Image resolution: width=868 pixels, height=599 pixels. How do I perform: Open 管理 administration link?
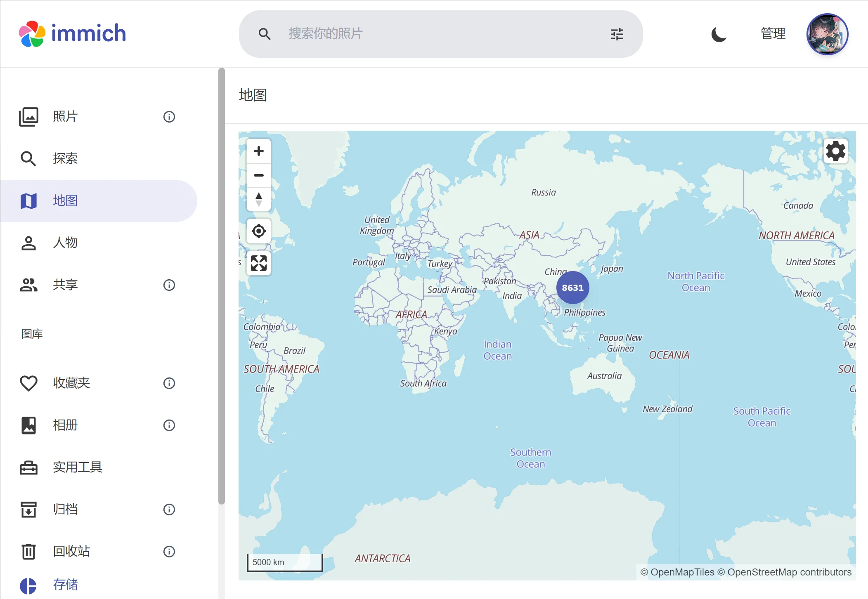coord(773,34)
